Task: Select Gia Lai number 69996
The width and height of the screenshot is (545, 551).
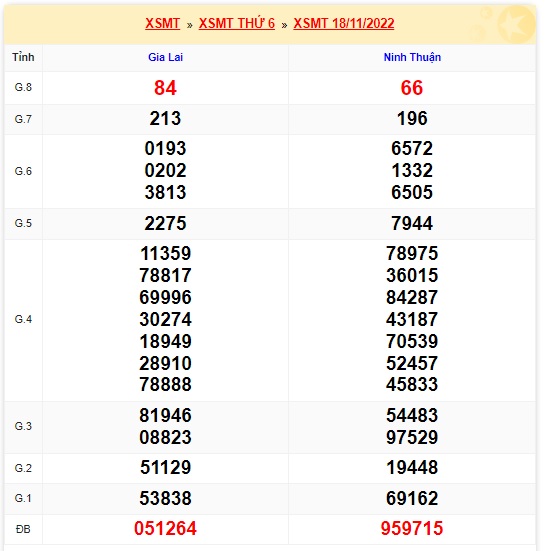Action: [165, 297]
